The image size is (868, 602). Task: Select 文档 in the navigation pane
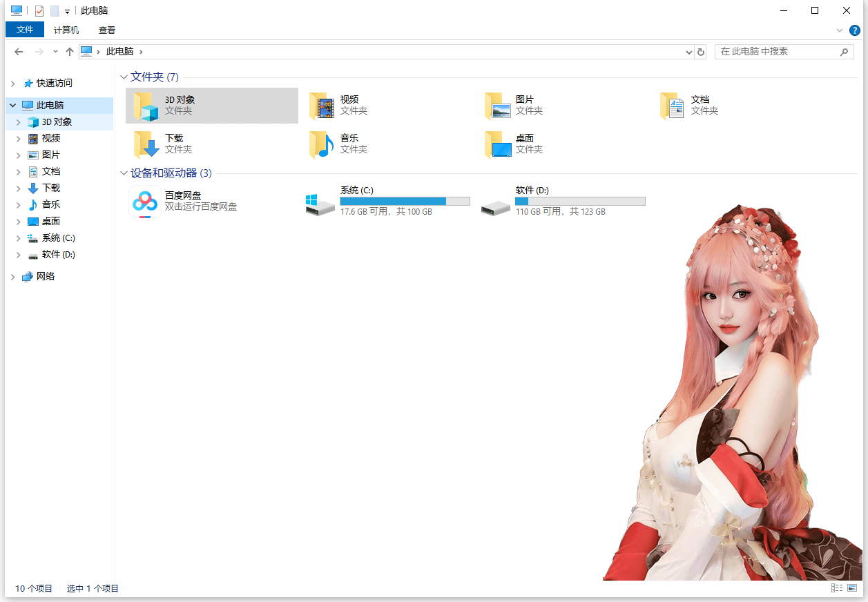pos(51,172)
